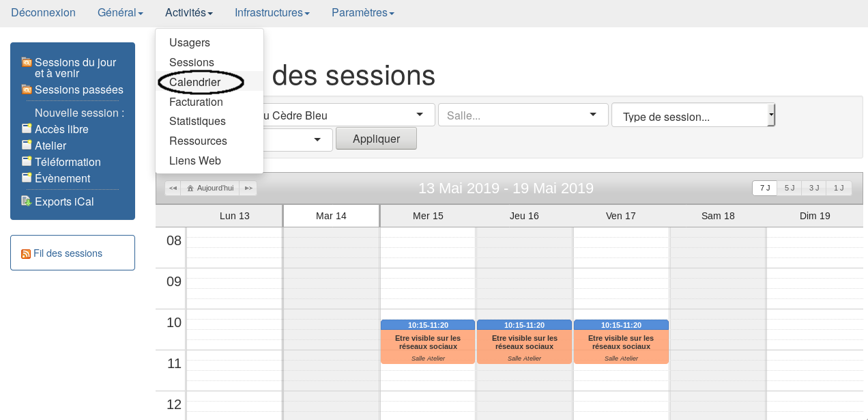Switch calendar to 7 J view

click(x=764, y=188)
